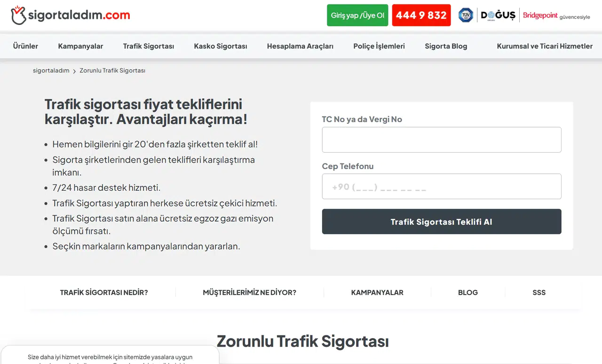This screenshot has width=602, height=364.
Task: Click the Bridgepoint logo
Action: [x=540, y=15]
